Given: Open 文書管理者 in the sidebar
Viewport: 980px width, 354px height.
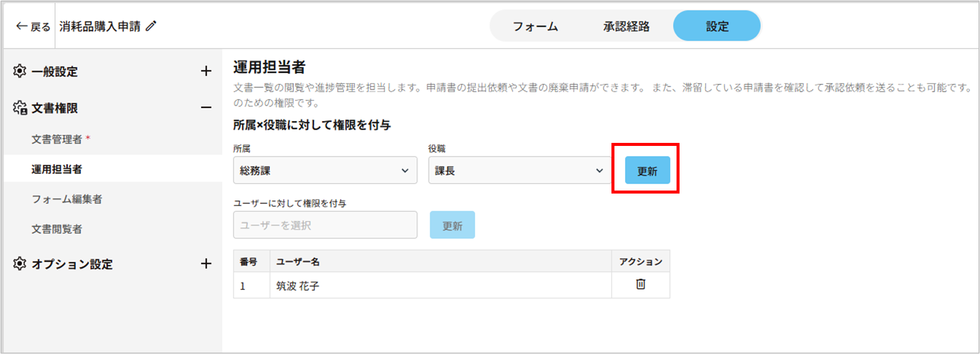Looking at the screenshot, I should tap(57, 139).
